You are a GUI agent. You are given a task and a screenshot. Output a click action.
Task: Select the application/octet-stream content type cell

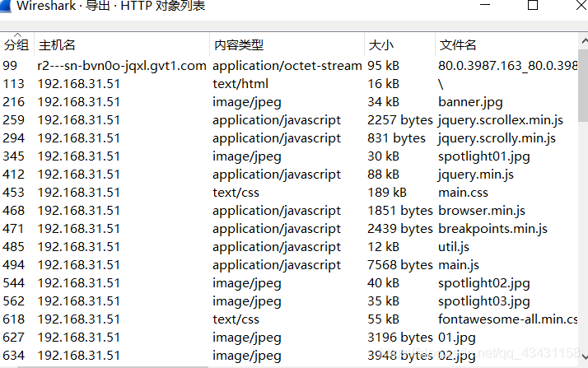(287, 66)
